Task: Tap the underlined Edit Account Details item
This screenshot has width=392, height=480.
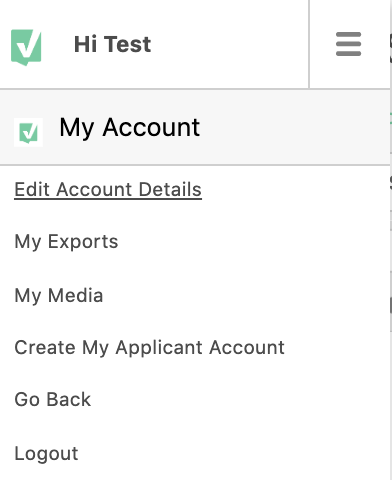Action: point(108,190)
